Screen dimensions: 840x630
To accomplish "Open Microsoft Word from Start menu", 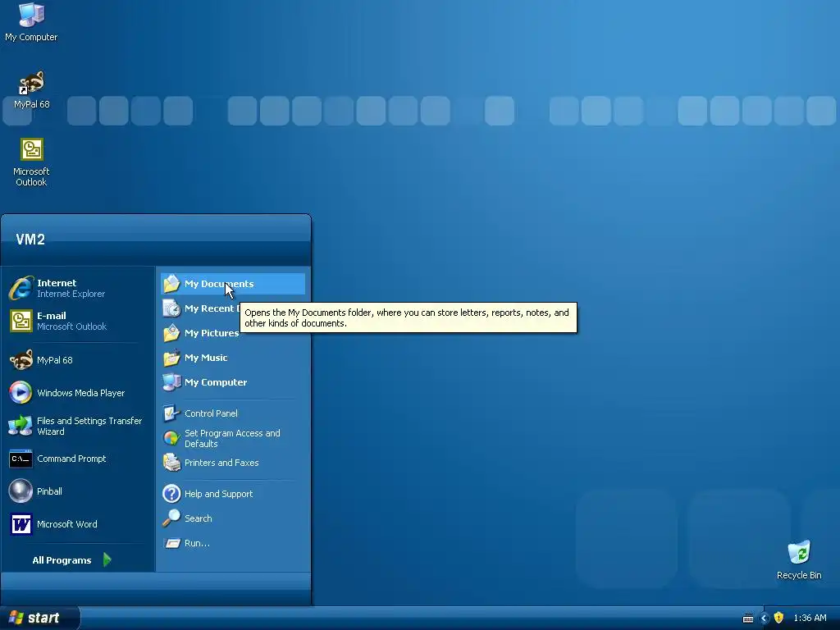I will click(x=78, y=524).
